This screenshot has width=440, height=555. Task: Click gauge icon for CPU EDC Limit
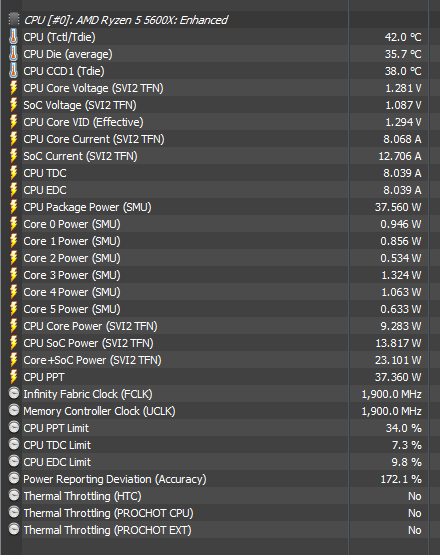coord(14,461)
